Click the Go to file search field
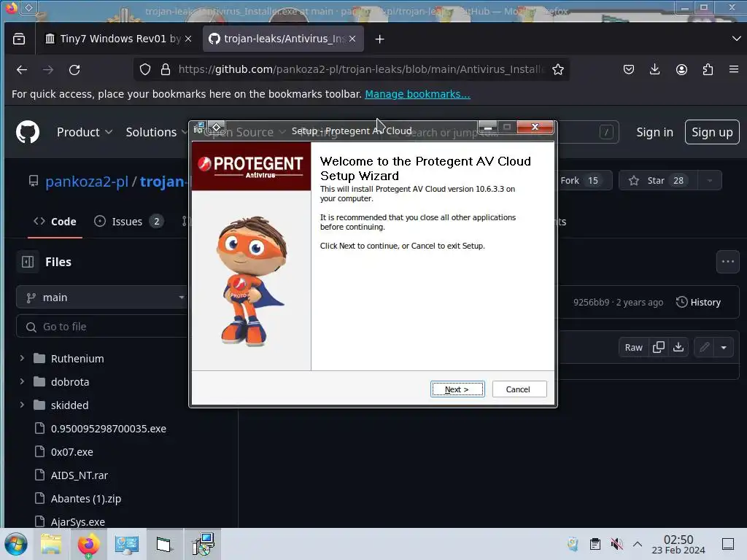 pyautogui.click(x=102, y=327)
